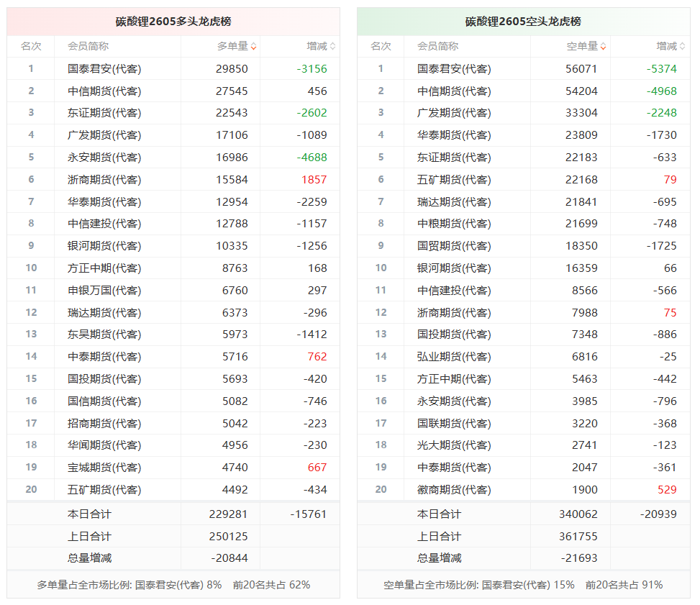Select 永安期货(代客) in long table
The image size is (700, 605).
pos(104,157)
